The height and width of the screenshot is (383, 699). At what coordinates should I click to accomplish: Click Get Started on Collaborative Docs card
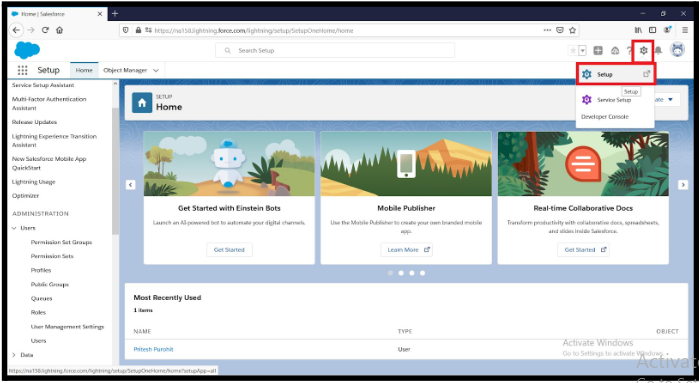click(x=583, y=250)
